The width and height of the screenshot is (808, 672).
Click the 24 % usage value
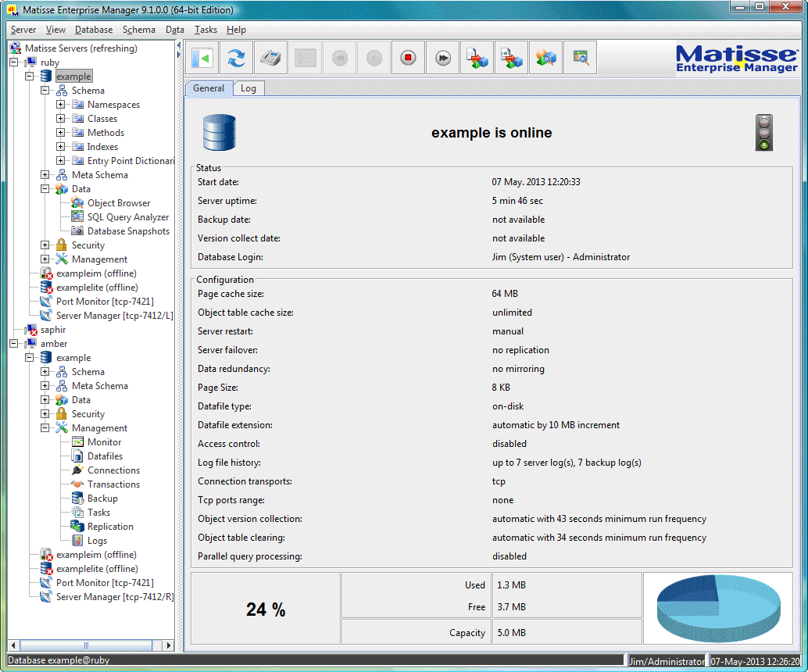266,609
